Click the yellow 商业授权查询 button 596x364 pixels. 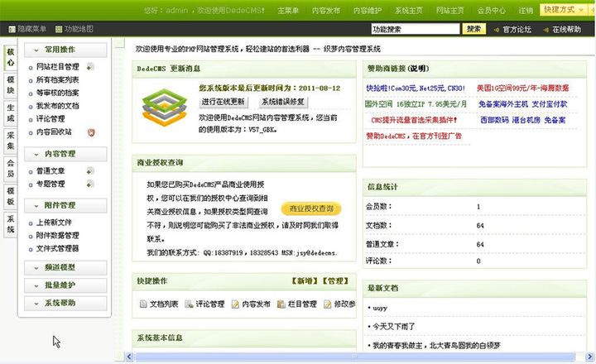(x=311, y=209)
